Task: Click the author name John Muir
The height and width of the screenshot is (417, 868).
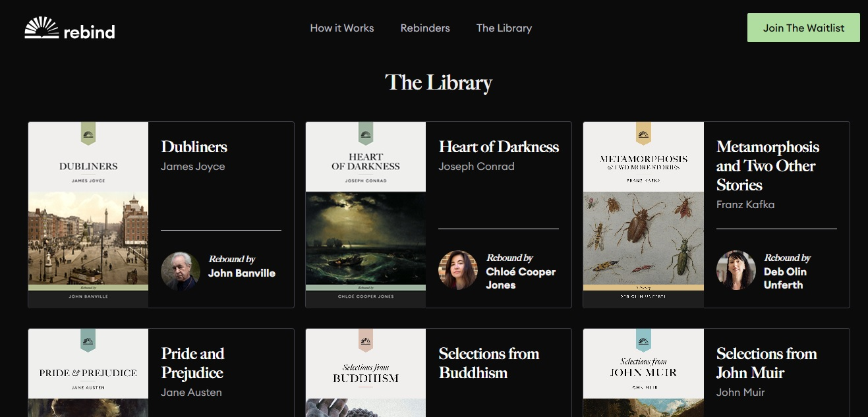Action: click(x=742, y=393)
